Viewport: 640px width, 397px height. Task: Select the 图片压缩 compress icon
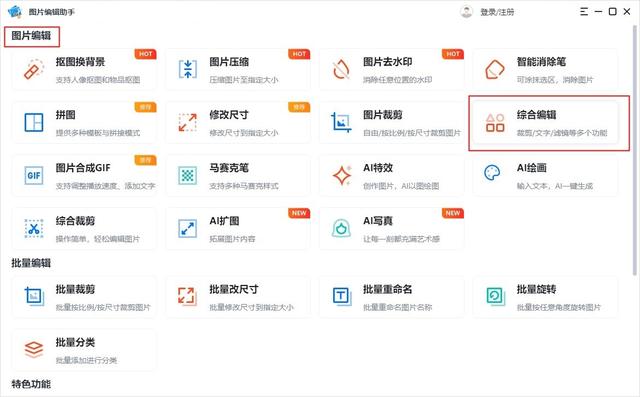tap(188, 69)
